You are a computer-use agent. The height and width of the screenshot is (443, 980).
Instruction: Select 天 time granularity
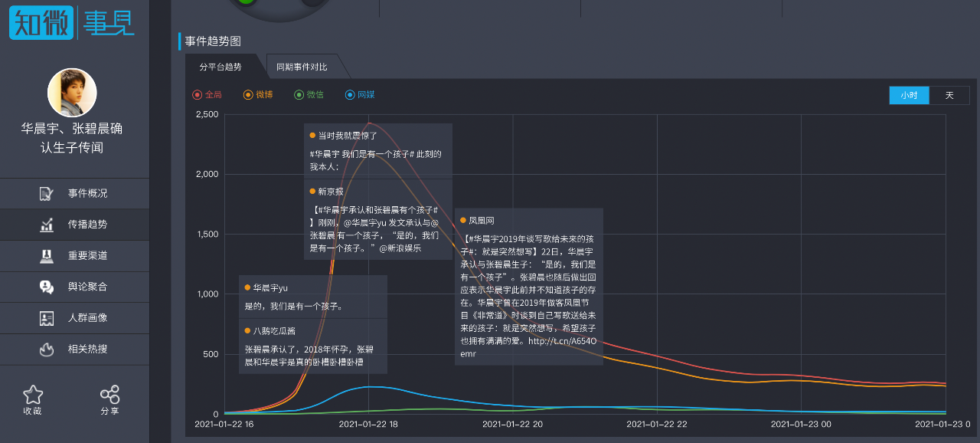coord(949,95)
